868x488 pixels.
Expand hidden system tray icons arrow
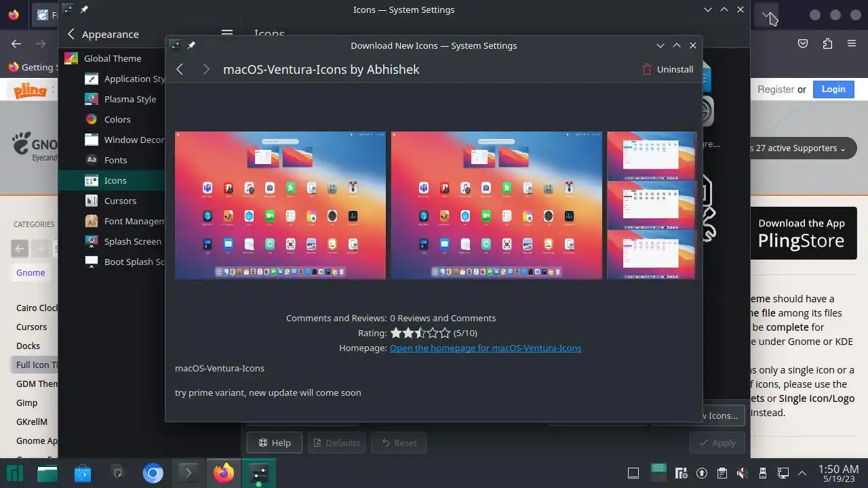[802, 472]
